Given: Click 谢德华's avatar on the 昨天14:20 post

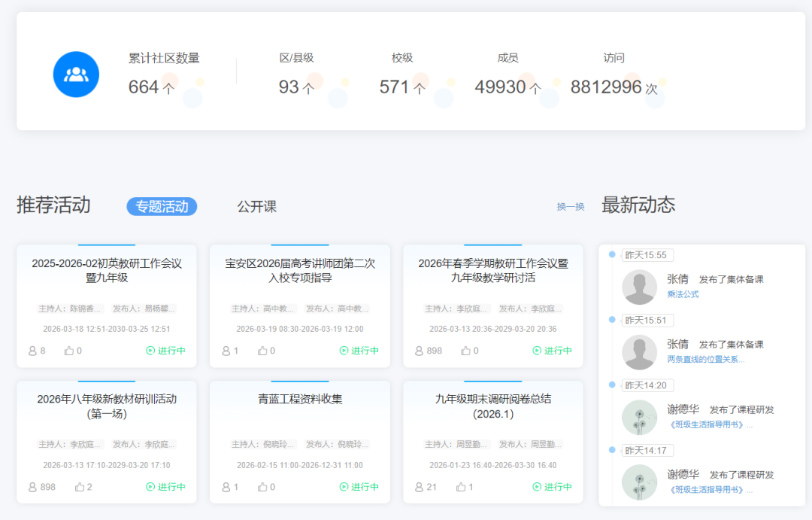Looking at the screenshot, I should [x=640, y=417].
